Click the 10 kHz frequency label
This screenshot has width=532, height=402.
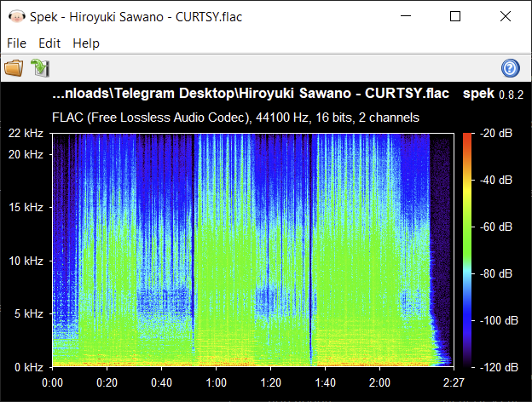tap(26, 261)
